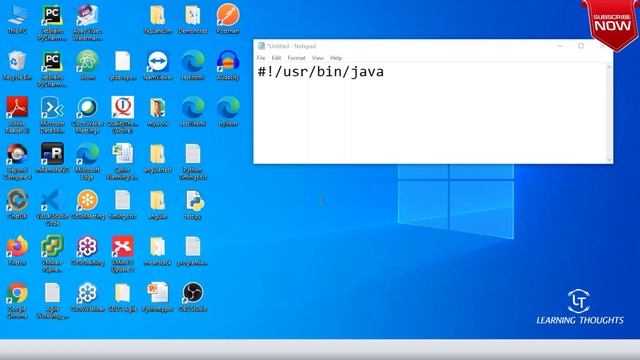Select the test.py Python file
The width and height of the screenshot is (640, 360).
[x=193, y=205]
